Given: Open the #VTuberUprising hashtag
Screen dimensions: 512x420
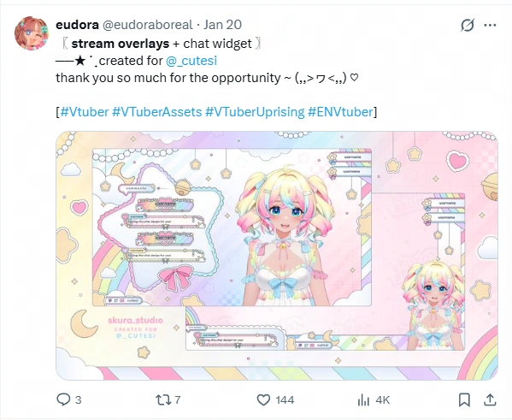Looking at the screenshot, I should click(x=255, y=112).
